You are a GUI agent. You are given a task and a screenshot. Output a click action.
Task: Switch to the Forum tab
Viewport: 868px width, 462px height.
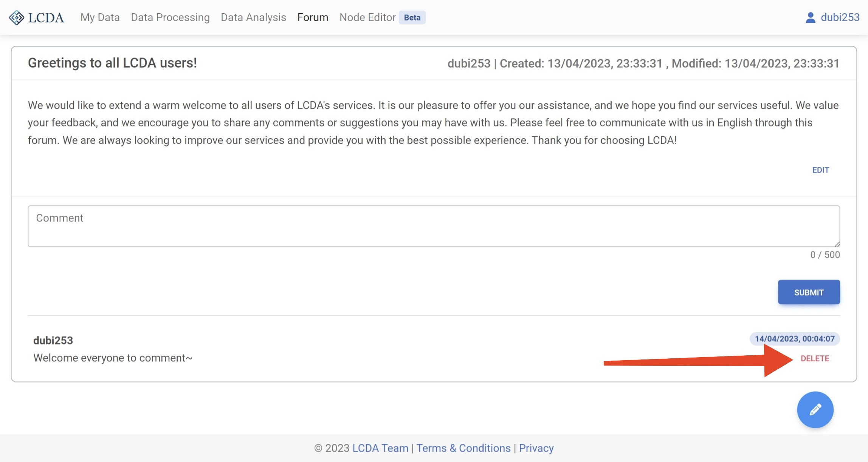coord(313,17)
